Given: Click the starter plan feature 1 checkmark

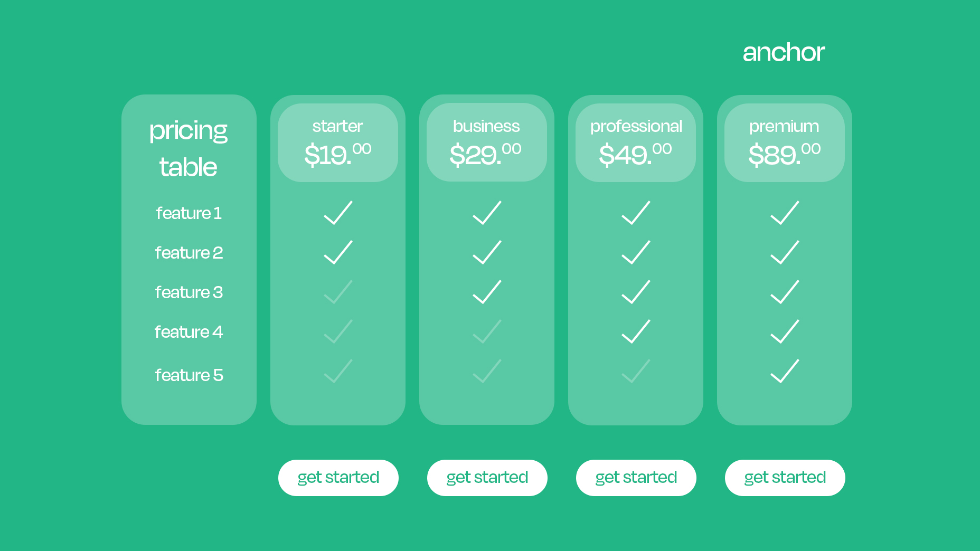Looking at the screenshot, I should click(x=338, y=213).
